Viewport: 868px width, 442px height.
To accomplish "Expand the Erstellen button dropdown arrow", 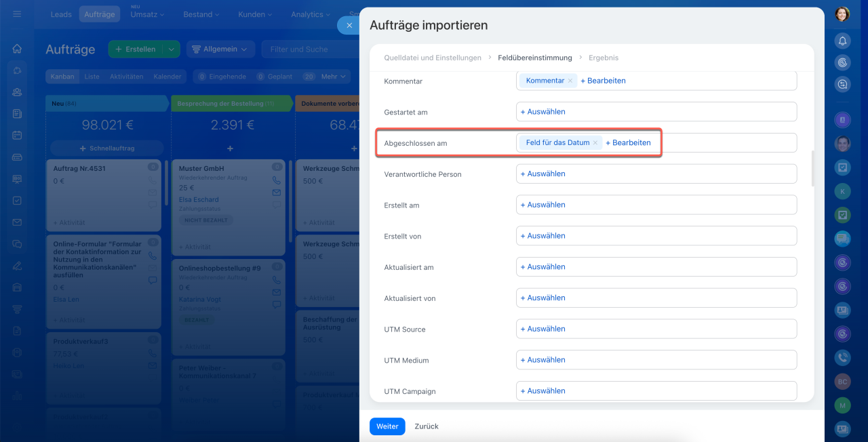I will click(172, 49).
